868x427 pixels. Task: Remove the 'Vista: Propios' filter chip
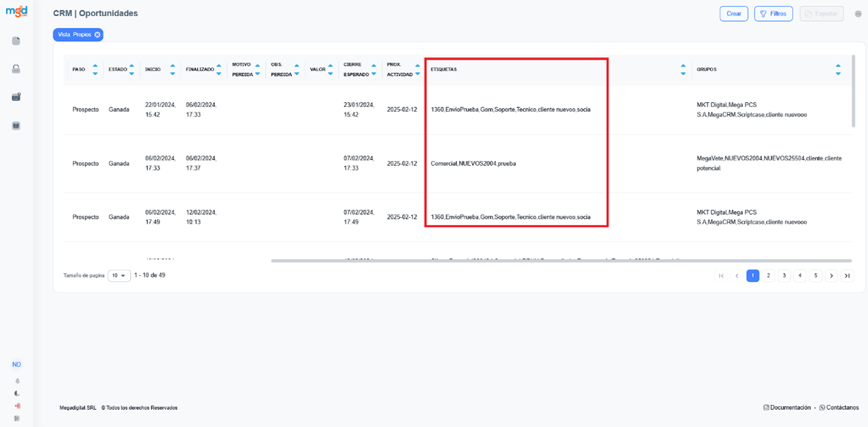coord(98,35)
